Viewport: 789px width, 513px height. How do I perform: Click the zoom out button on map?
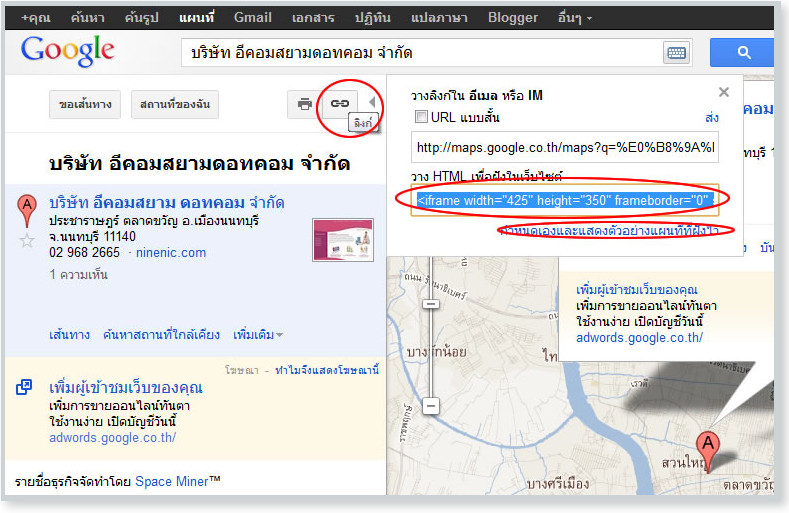tap(431, 406)
